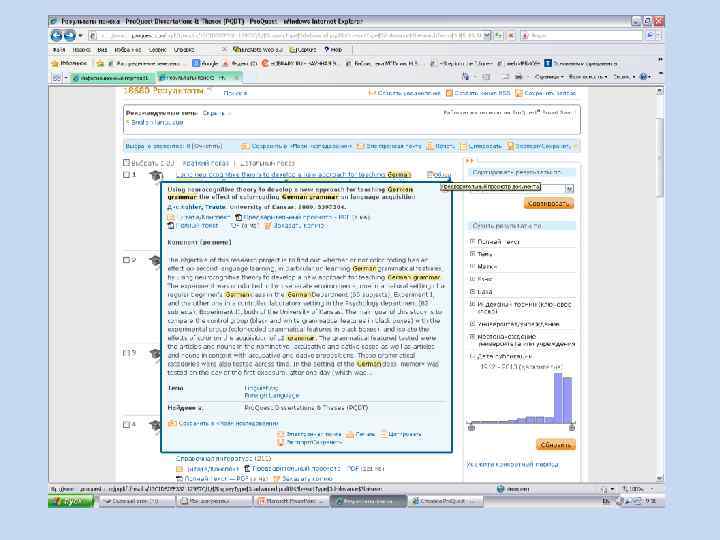Click the orange Update button under the date chart
The image size is (720, 540).
click(555, 445)
